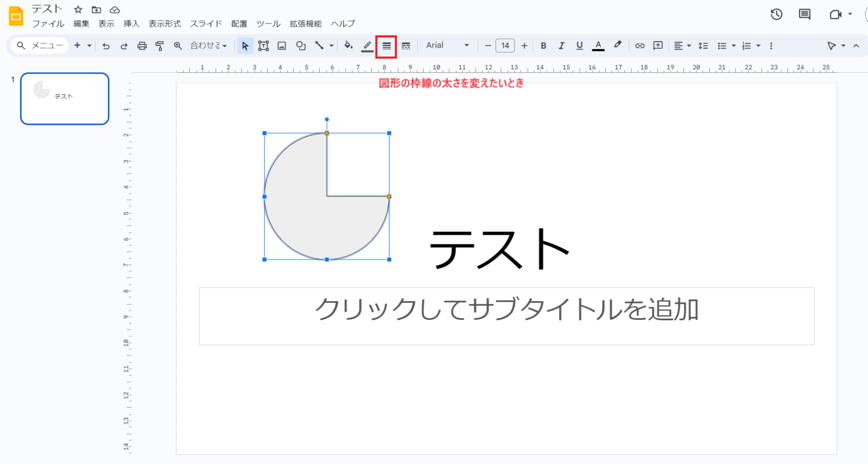Open version history clock icon
868x464 pixels.
coord(776,14)
